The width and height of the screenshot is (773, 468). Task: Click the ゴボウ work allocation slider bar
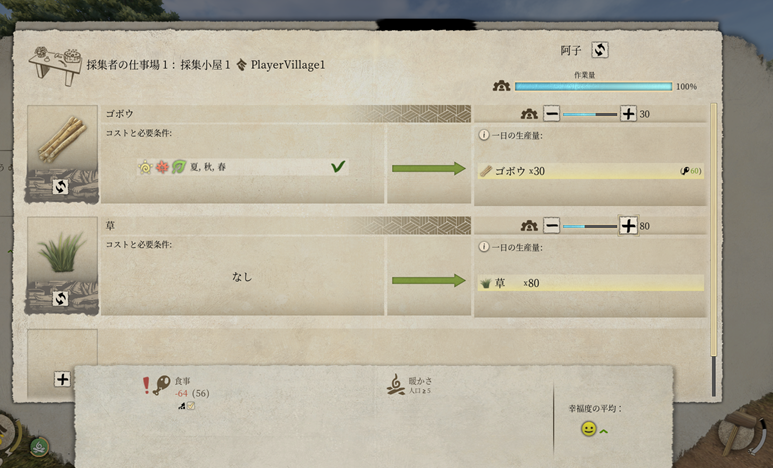(x=590, y=114)
